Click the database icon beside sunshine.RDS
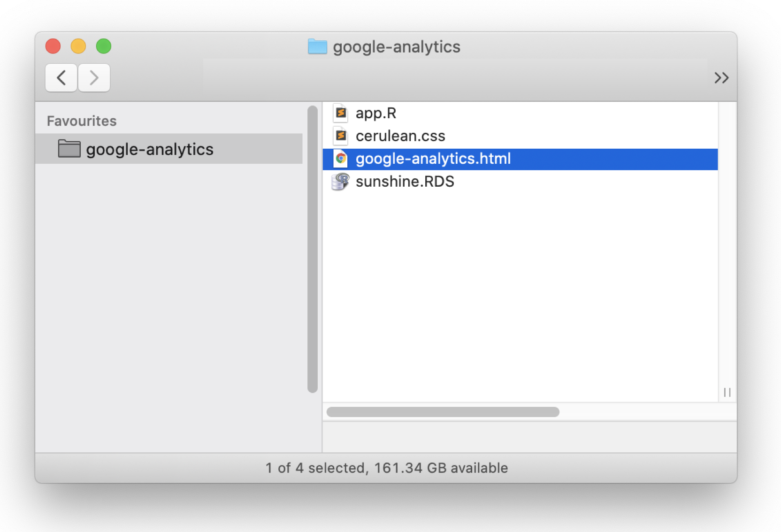Viewport: 781px width, 532px height. click(341, 182)
